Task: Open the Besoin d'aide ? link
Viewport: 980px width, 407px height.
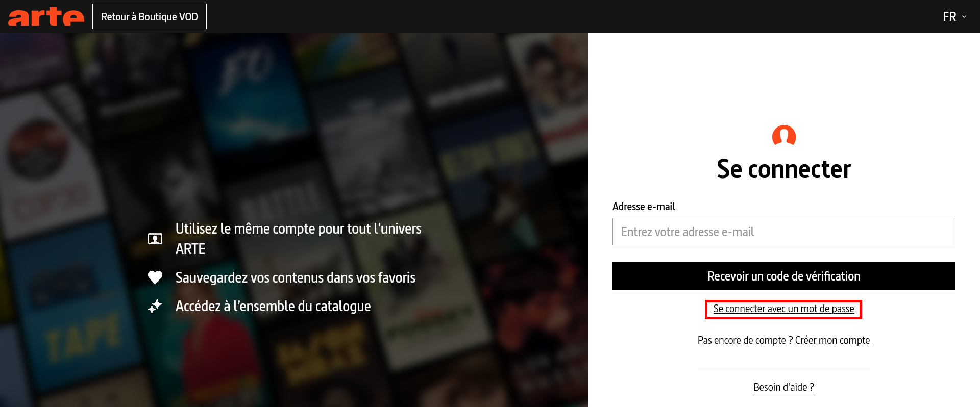Action: click(783, 387)
